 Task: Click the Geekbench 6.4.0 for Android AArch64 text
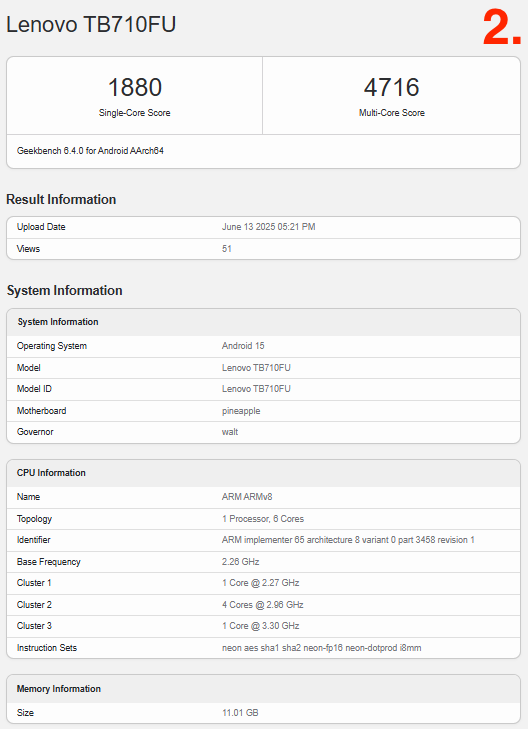coord(90,151)
